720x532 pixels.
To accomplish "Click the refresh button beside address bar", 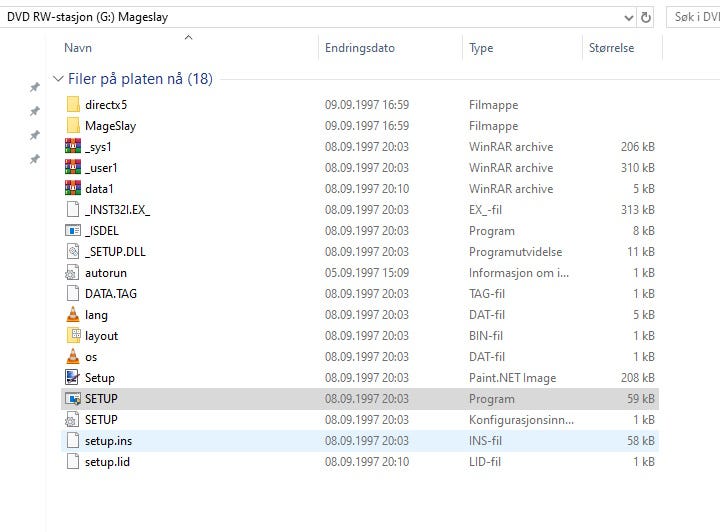I will click(x=646, y=17).
